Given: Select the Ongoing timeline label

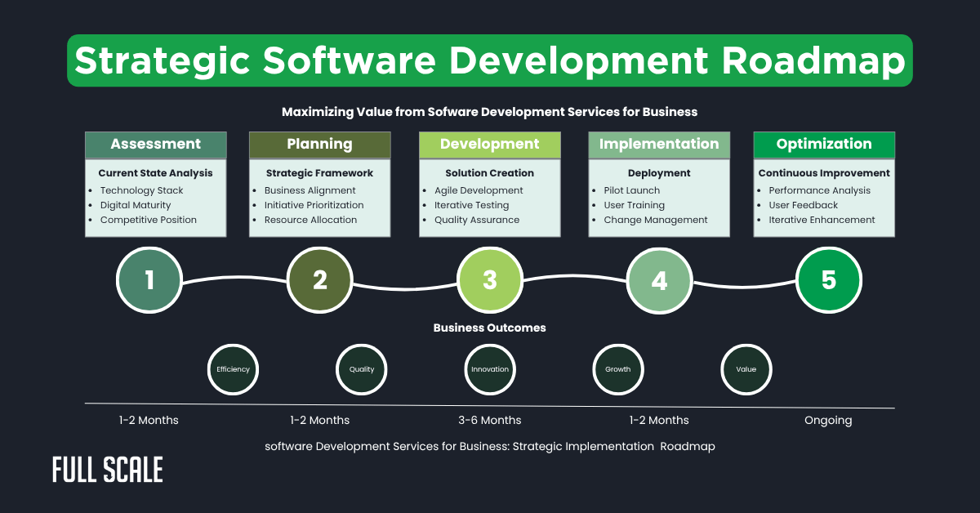Looking at the screenshot, I should tap(828, 420).
